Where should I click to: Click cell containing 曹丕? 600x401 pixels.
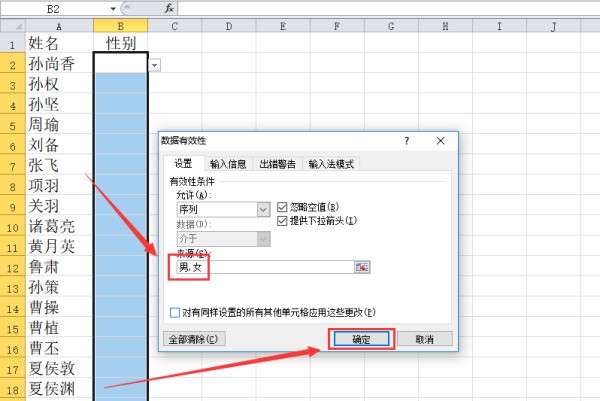(x=59, y=348)
